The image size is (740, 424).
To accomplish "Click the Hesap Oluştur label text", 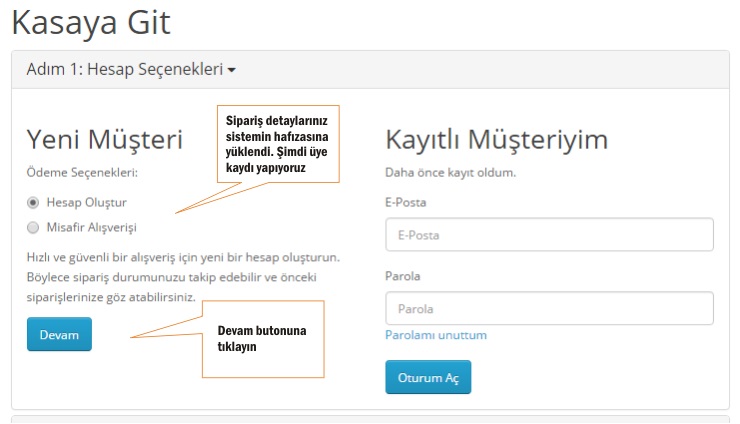I will pyautogui.click(x=86, y=201).
